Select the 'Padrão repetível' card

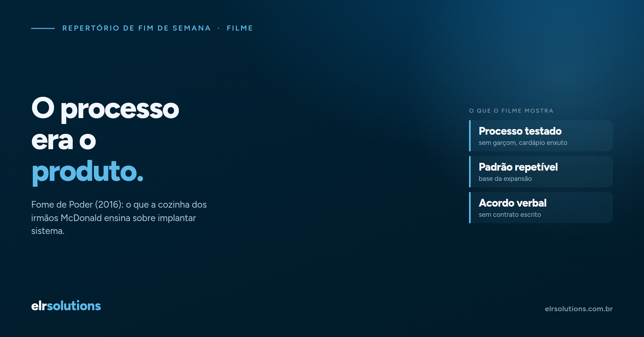coord(541,172)
